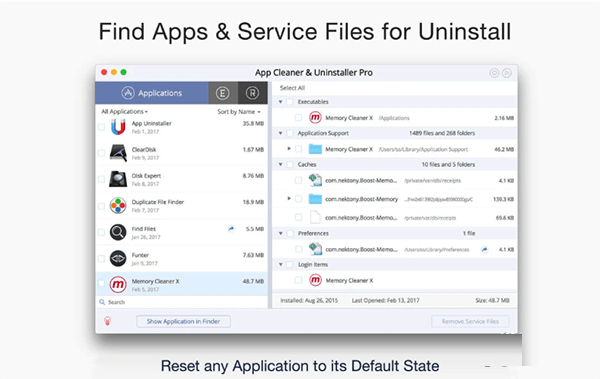Collapse the Executables section
Screen dimensions: 600x379
pos(280,102)
